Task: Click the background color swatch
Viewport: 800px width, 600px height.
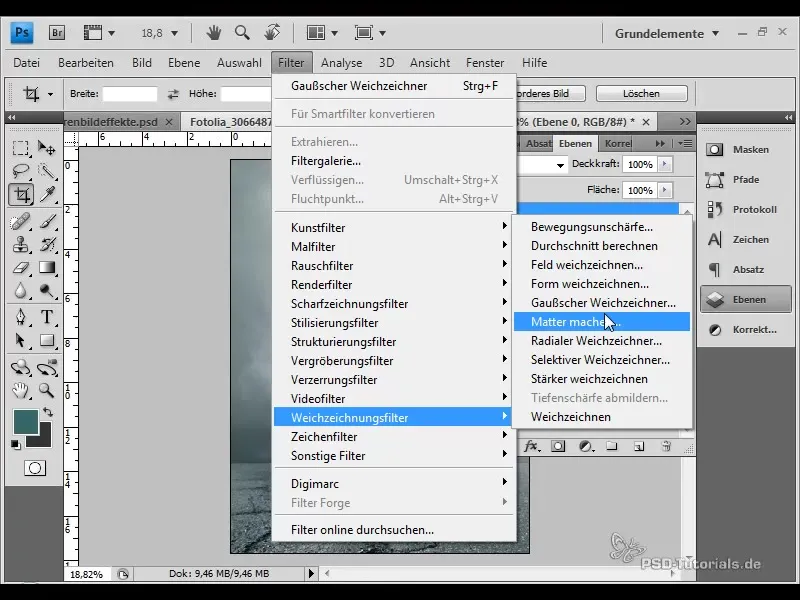Action: [44, 440]
